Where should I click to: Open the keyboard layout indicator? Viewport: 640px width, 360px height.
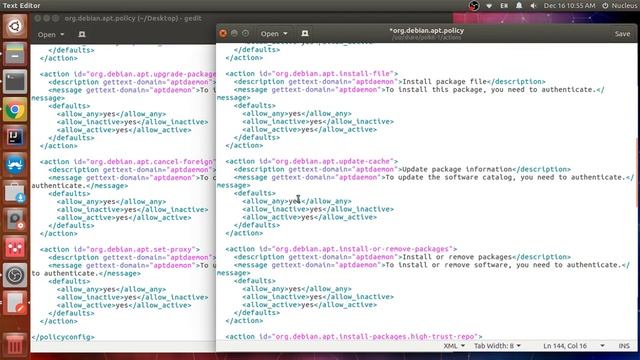[x=504, y=6]
